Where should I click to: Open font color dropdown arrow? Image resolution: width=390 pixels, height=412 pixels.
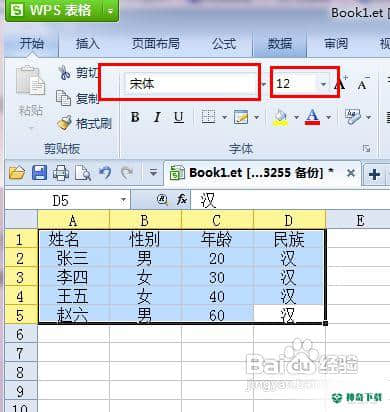tap(329, 117)
